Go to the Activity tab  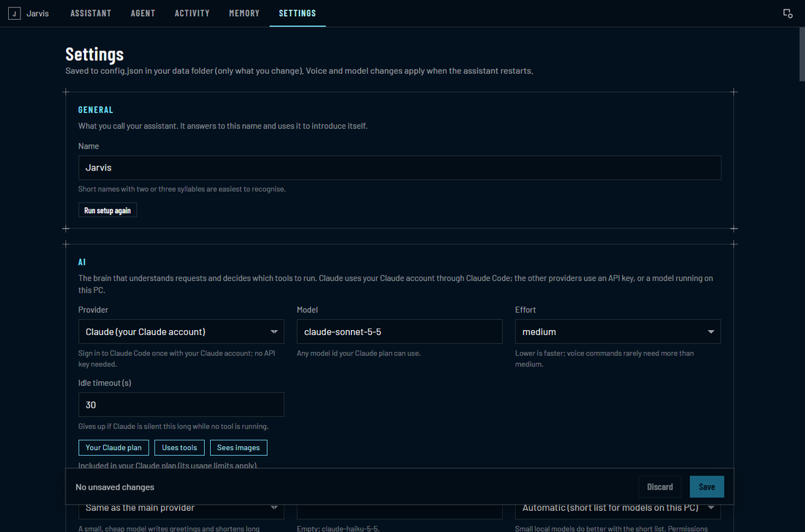click(192, 13)
